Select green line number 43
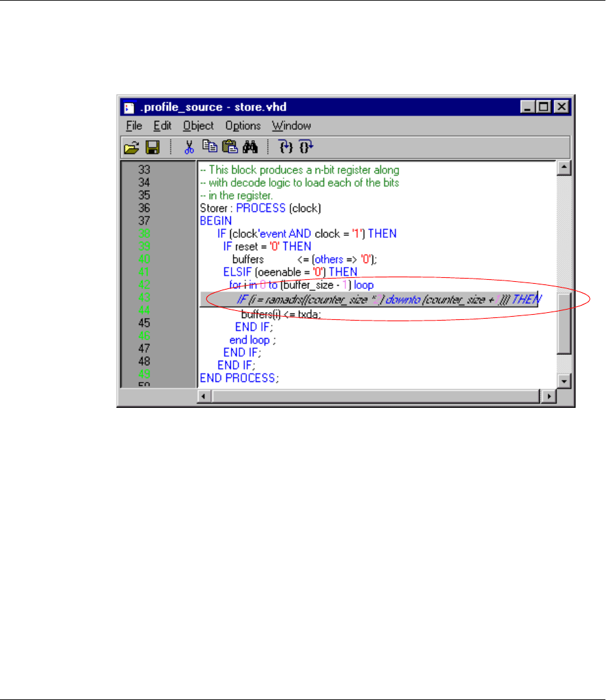 [144, 298]
